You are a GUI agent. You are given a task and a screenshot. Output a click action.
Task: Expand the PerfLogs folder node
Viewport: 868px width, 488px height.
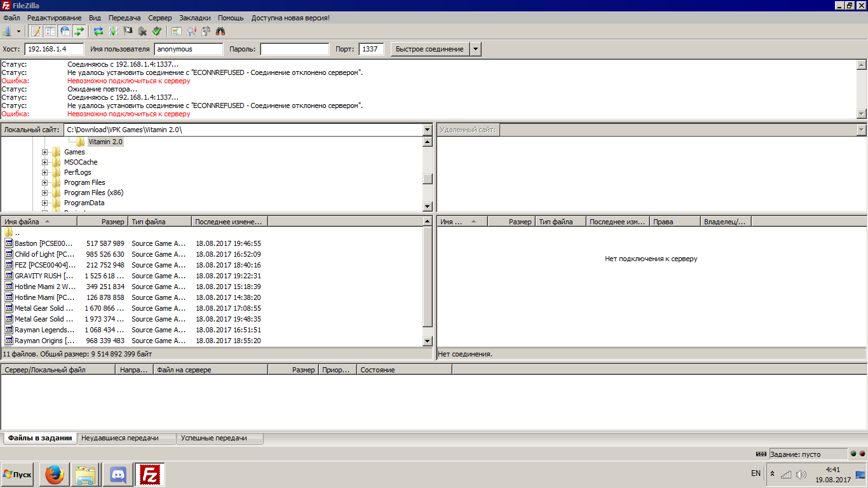pyautogui.click(x=45, y=172)
